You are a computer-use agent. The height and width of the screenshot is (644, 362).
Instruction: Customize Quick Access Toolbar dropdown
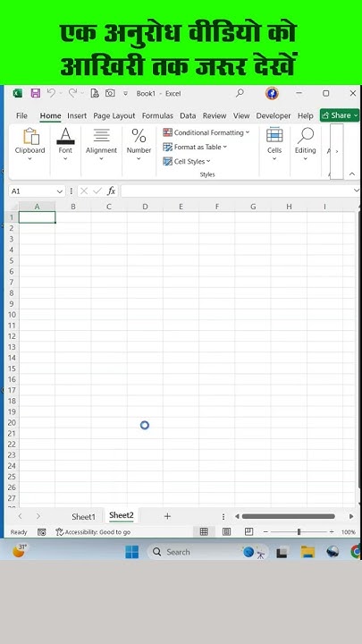point(126,94)
